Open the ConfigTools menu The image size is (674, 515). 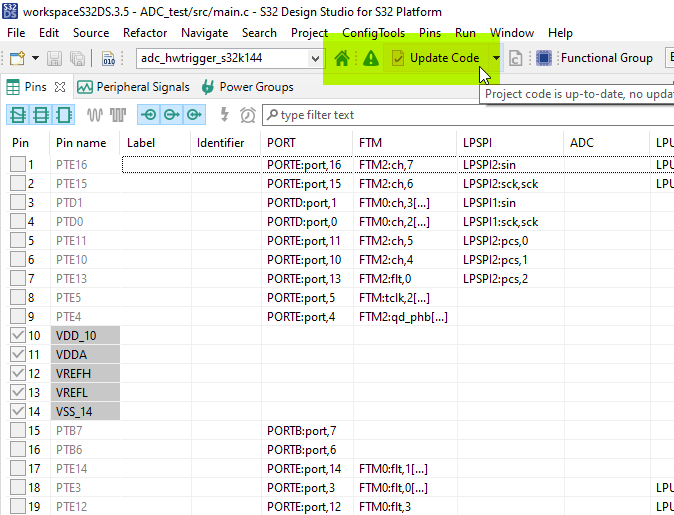pyautogui.click(x=373, y=33)
